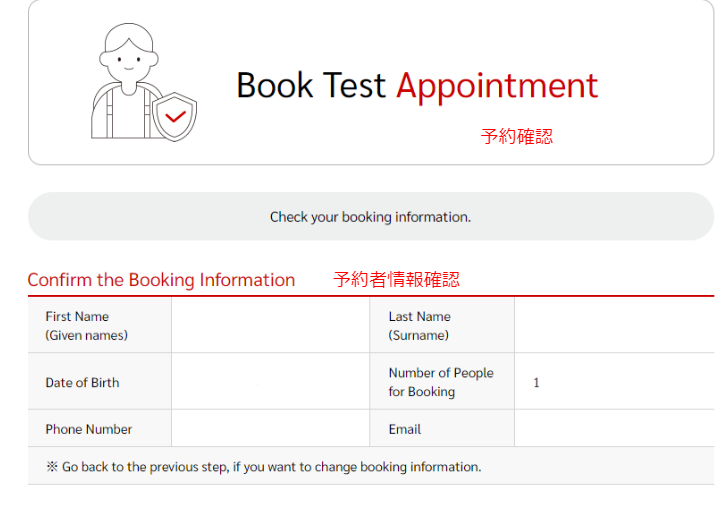Click the red checkmark shield icon
The image size is (718, 508).
175,116
